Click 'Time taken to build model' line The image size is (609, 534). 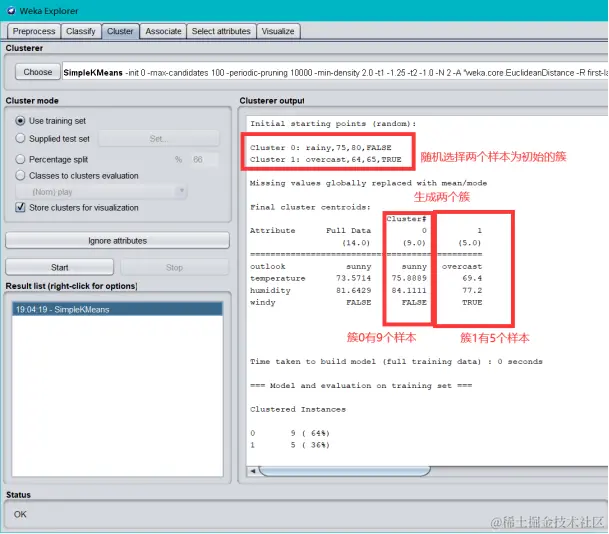[396, 362]
